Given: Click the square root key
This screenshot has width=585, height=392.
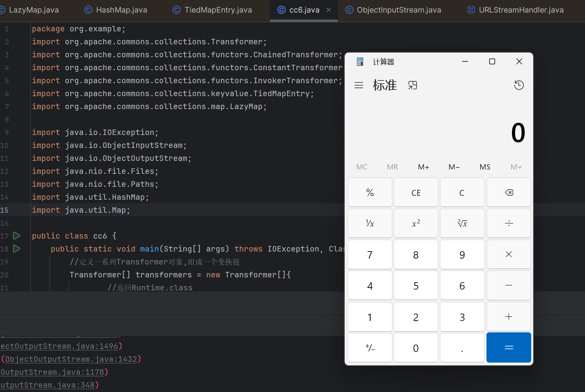Looking at the screenshot, I should [462, 223].
